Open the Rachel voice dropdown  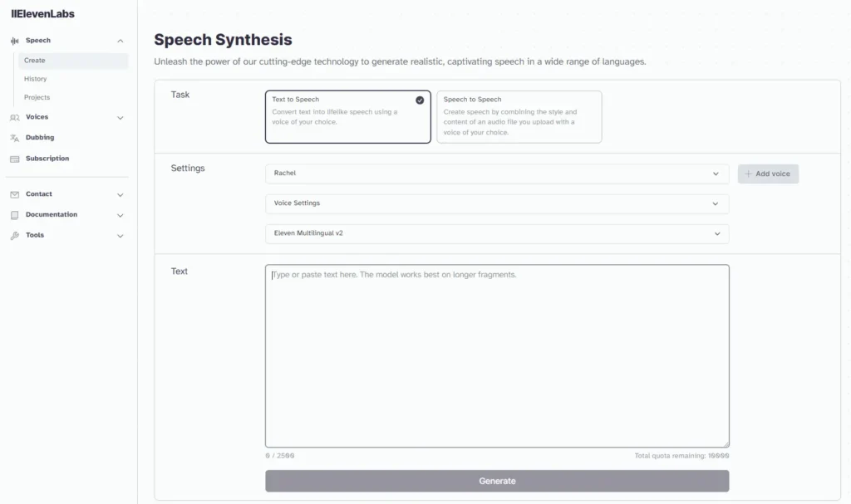coord(496,174)
